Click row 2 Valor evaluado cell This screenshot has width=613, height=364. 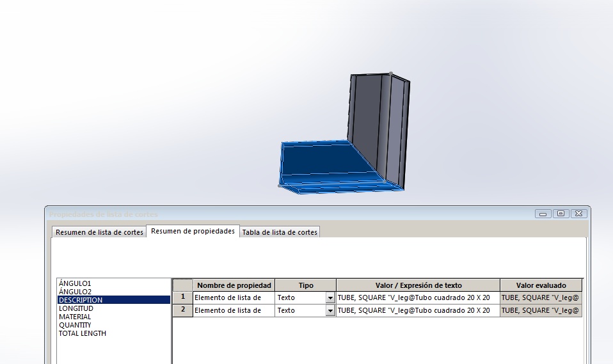point(541,310)
